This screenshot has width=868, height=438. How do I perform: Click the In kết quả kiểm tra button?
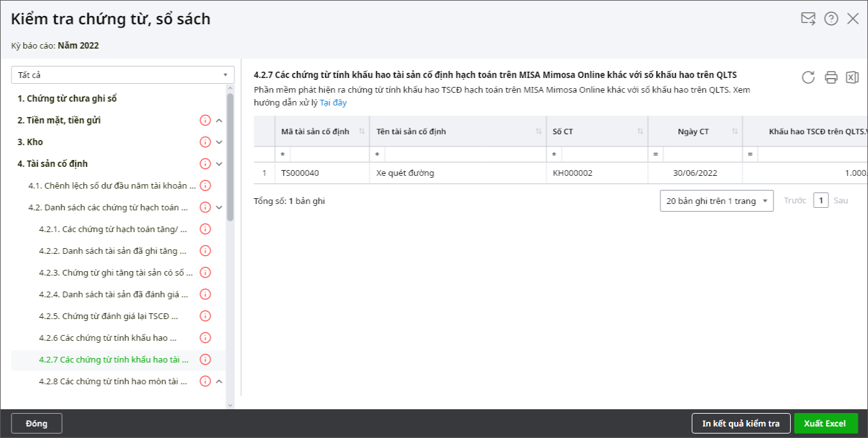point(741,423)
